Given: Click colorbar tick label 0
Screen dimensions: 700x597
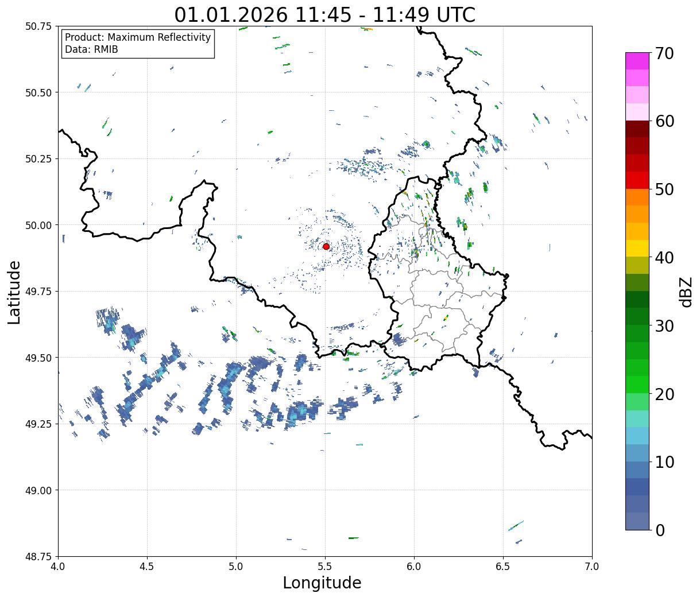Looking at the screenshot, I should click(659, 530).
